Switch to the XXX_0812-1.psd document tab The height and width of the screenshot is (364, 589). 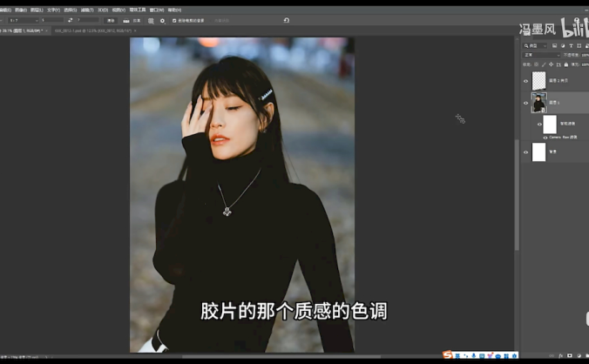[x=93, y=30]
